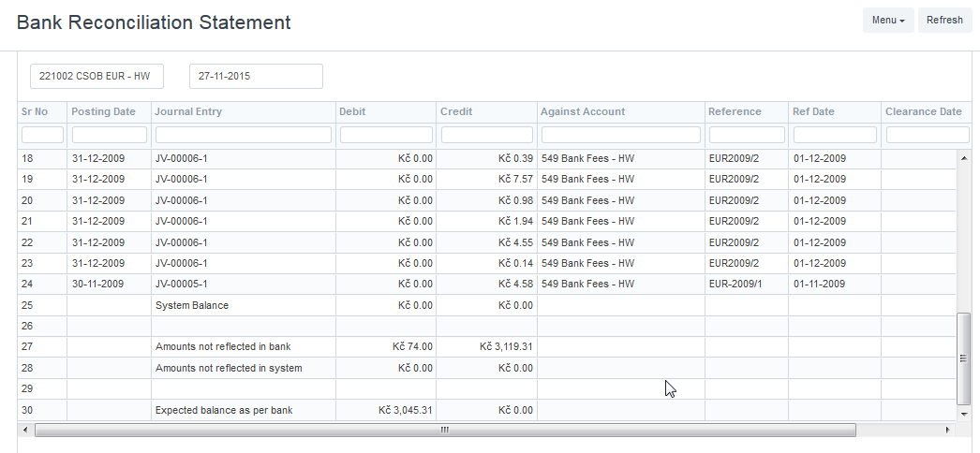Select JV-00006-1 in row 18

[x=243, y=158]
